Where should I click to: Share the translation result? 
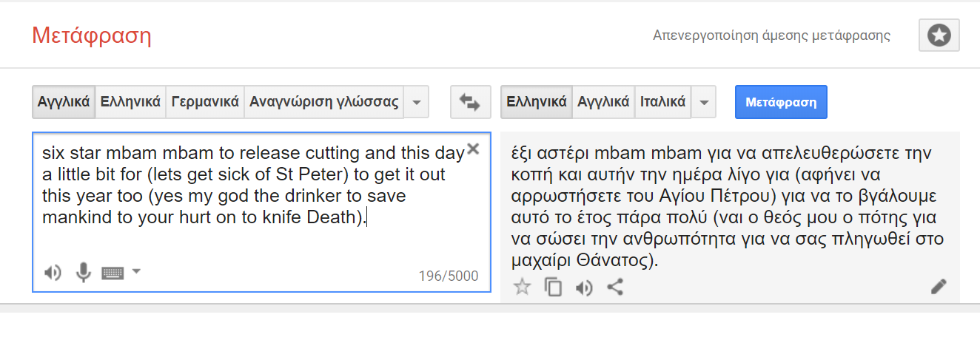point(614,287)
